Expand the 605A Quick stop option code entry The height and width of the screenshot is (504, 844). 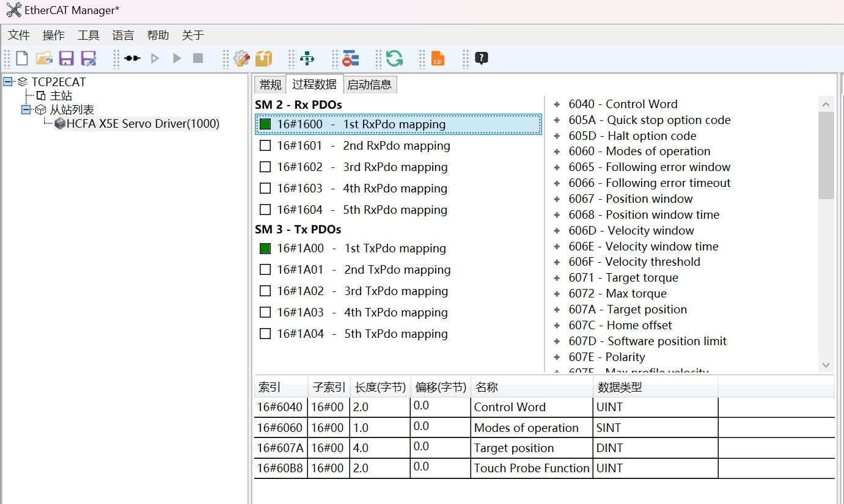point(557,120)
